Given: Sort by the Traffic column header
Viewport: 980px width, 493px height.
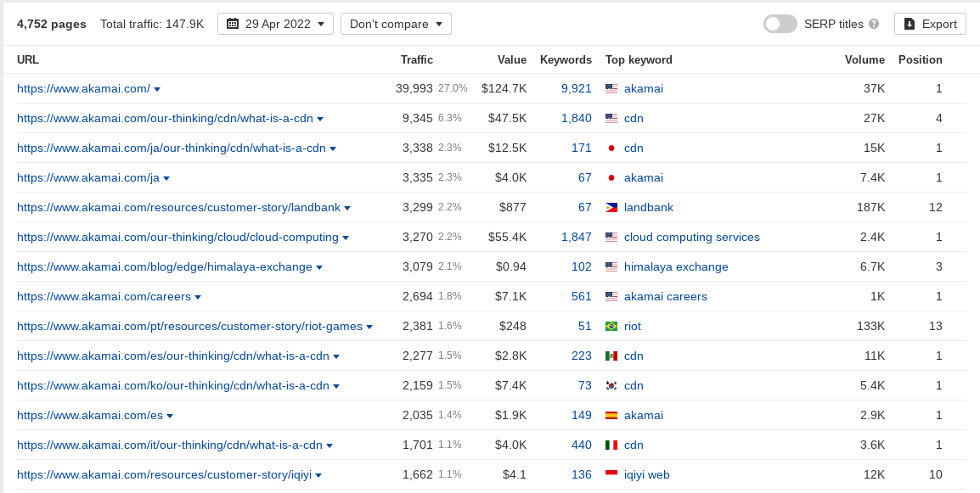Looking at the screenshot, I should (x=417, y=60).
